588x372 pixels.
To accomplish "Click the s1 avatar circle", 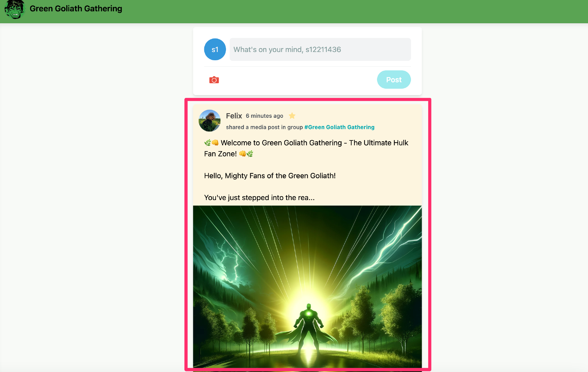I will tap(215, 49).
